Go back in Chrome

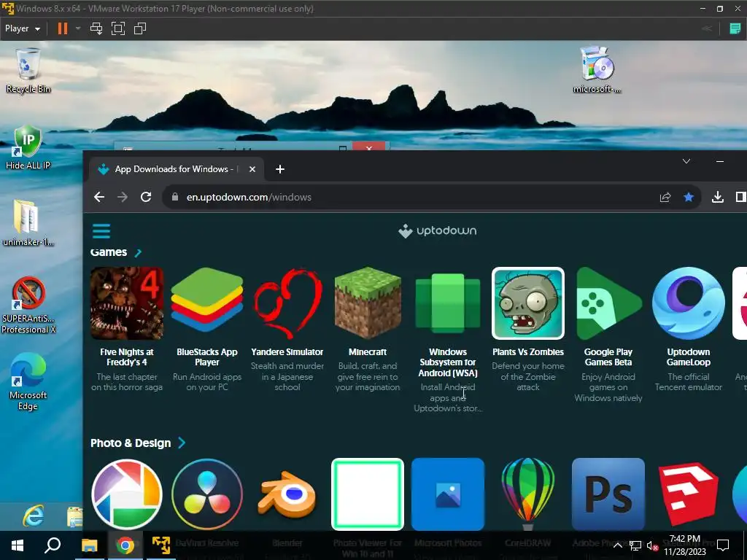click(99, 197)
